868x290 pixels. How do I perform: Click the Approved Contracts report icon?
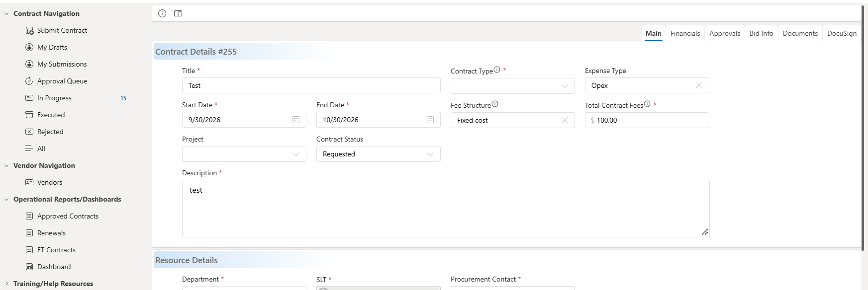click(29, 216)
